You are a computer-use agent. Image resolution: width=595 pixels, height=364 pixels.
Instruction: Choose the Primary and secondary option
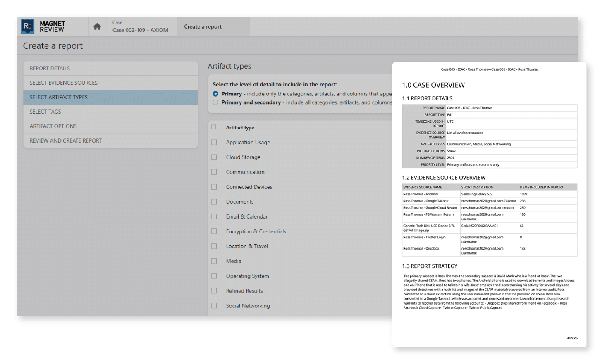pos(215,102)
